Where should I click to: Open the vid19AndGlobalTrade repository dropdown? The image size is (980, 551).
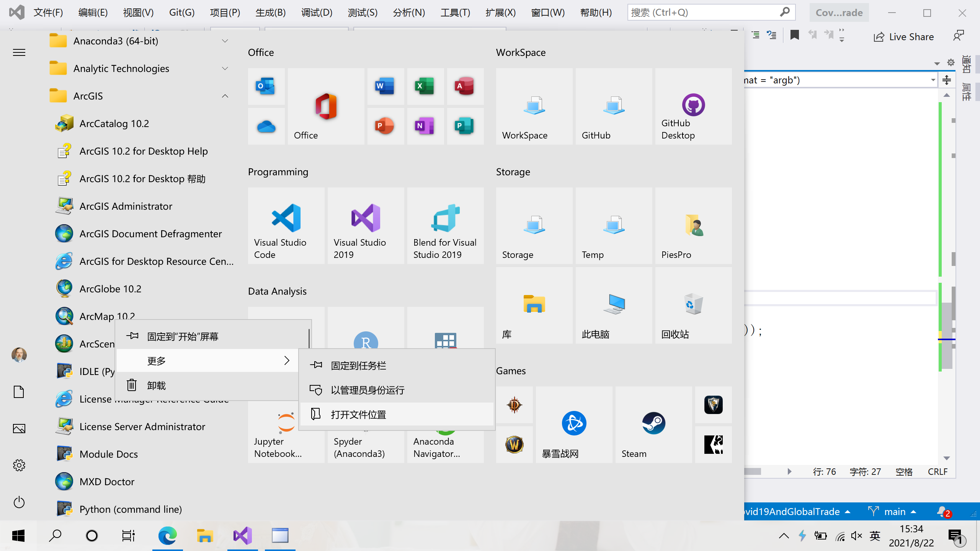(x=798, y=512)
